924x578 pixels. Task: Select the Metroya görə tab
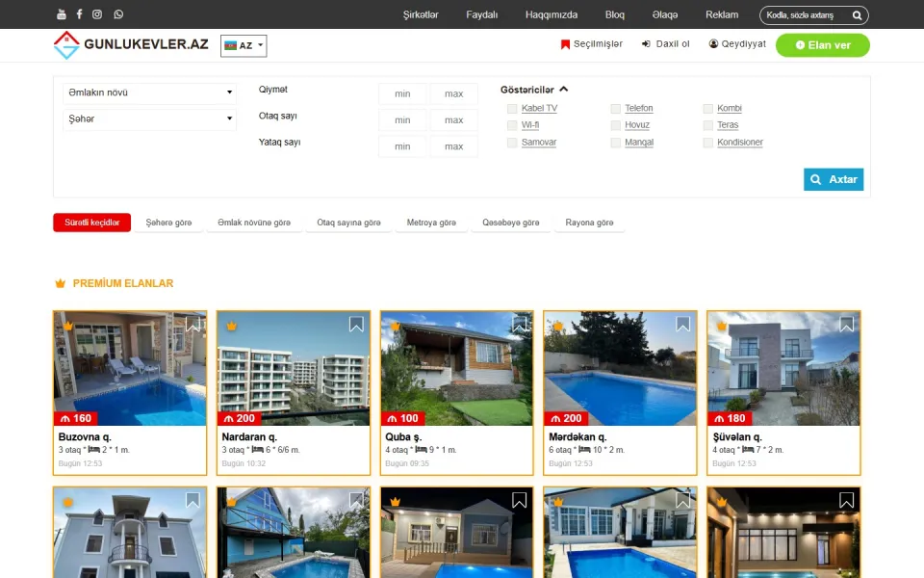[x=431, y=223]
